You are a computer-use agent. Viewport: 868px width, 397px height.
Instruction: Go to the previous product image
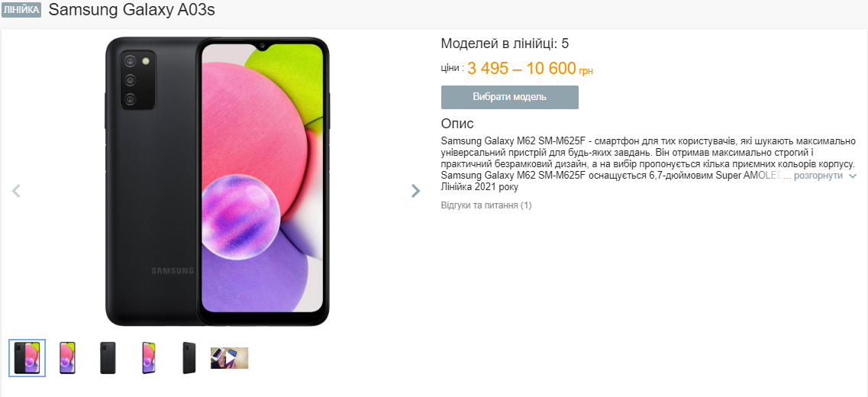[x=16, y=191]
